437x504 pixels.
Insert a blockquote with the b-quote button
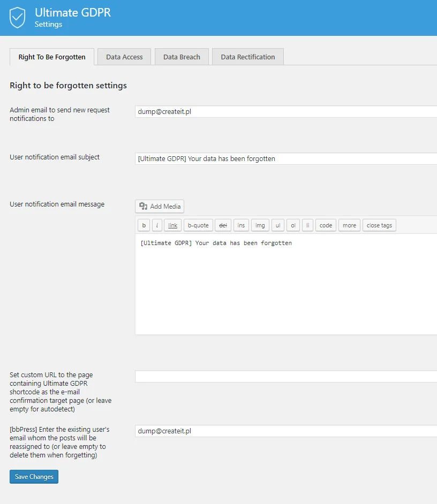coord(198,225)
